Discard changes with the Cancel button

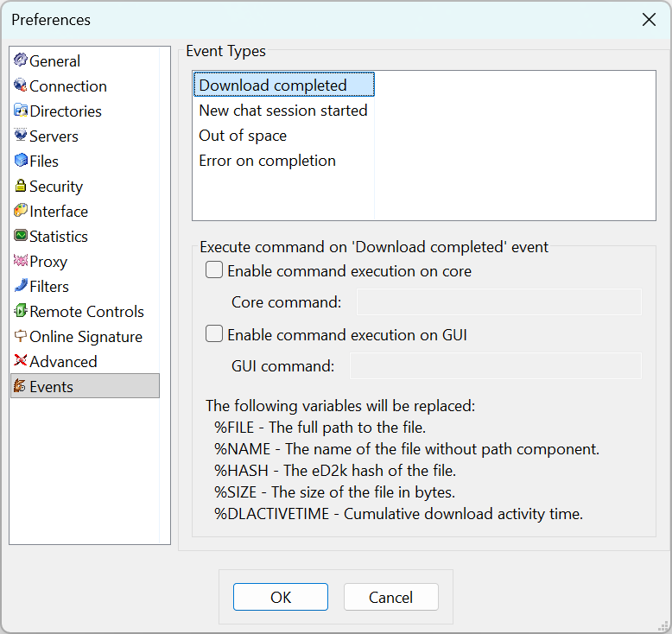point(391,597)
